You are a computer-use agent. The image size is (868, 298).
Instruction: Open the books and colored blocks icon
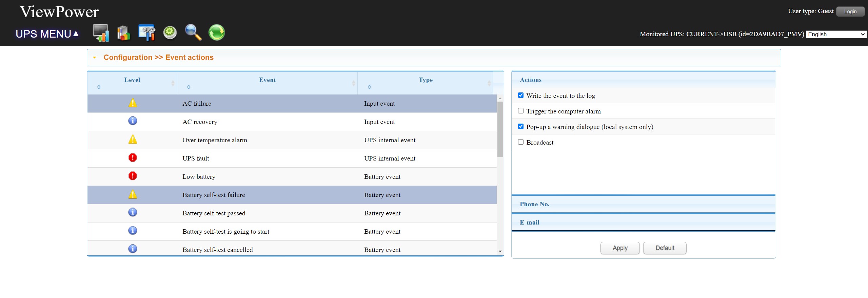123,33
